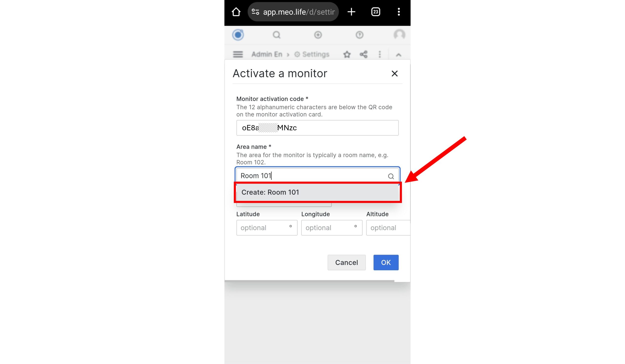Image resolution: width=625 pixels, height=364 pixels.
Task: Click the Admin En breadcrumb menu item
Action: pos(266,54)
